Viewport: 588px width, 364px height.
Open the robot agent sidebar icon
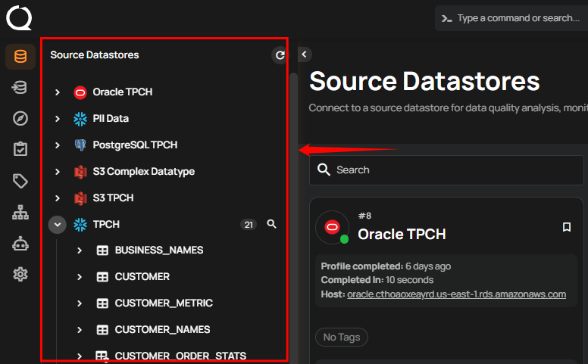point(20,244)
